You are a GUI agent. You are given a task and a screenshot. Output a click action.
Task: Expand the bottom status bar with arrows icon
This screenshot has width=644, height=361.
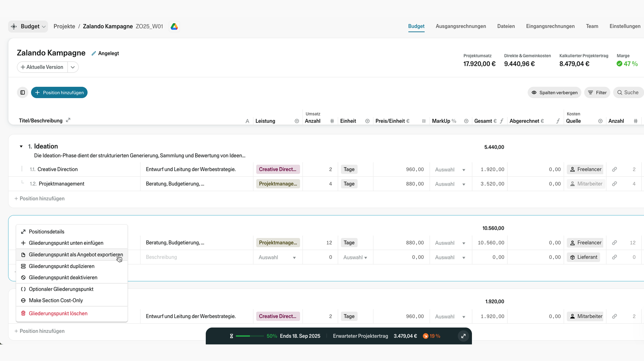[x=463, y=336]
